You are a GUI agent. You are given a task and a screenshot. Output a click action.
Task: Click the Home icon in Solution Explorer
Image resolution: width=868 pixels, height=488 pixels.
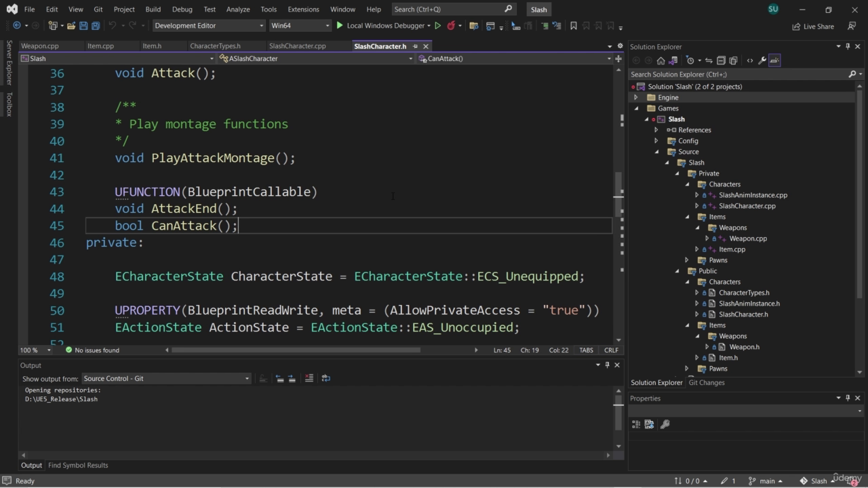click(660, 60)
